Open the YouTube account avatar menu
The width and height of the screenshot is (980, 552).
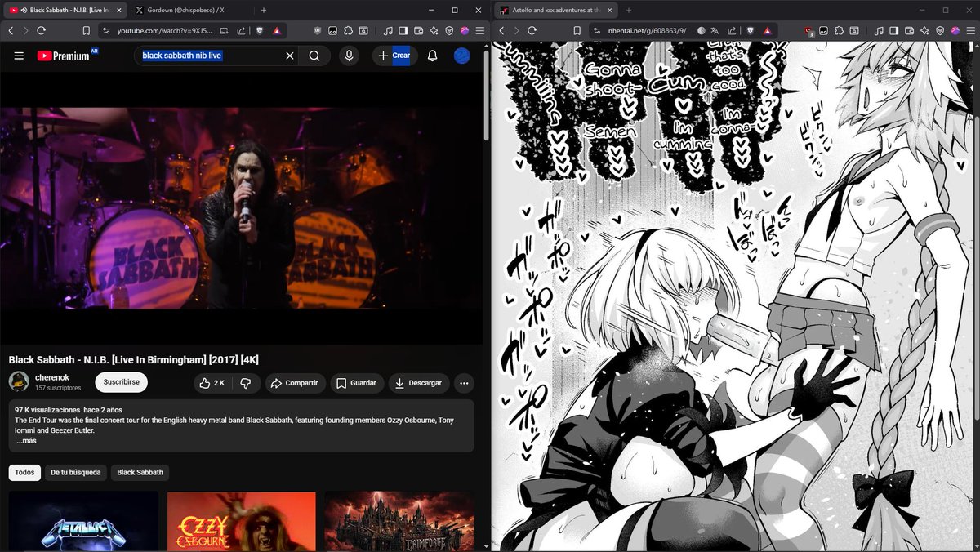[x=461, y=56]
